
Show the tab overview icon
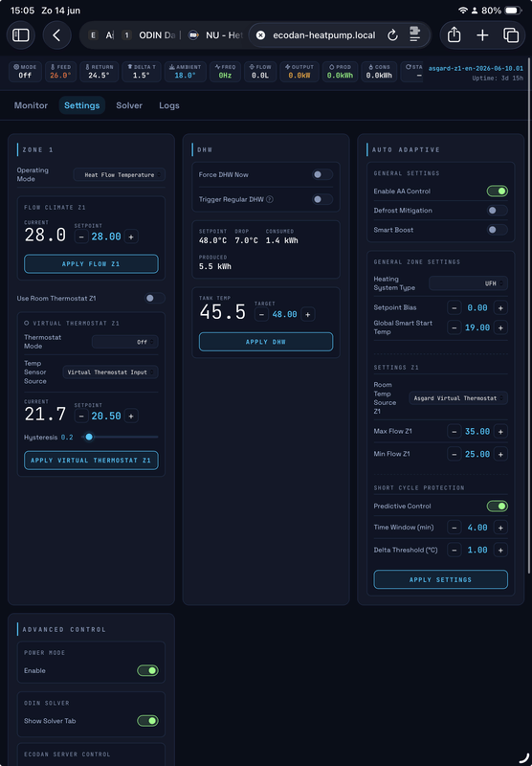click(x=511, y=35)
